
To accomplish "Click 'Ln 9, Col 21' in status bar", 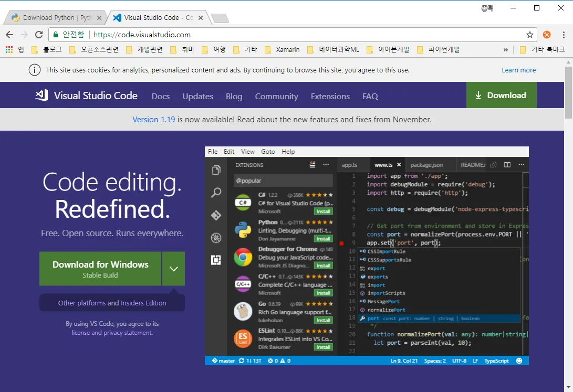I will (404, 361).
